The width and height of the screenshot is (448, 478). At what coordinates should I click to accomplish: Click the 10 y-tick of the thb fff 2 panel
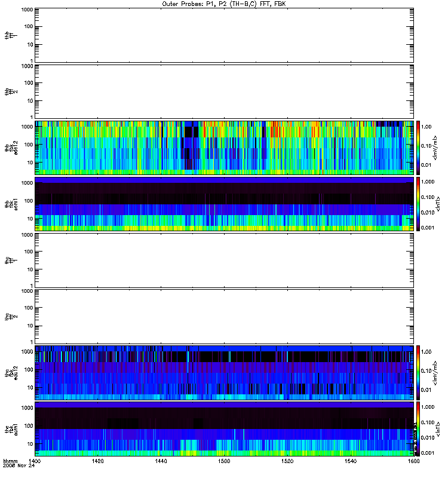30,101
